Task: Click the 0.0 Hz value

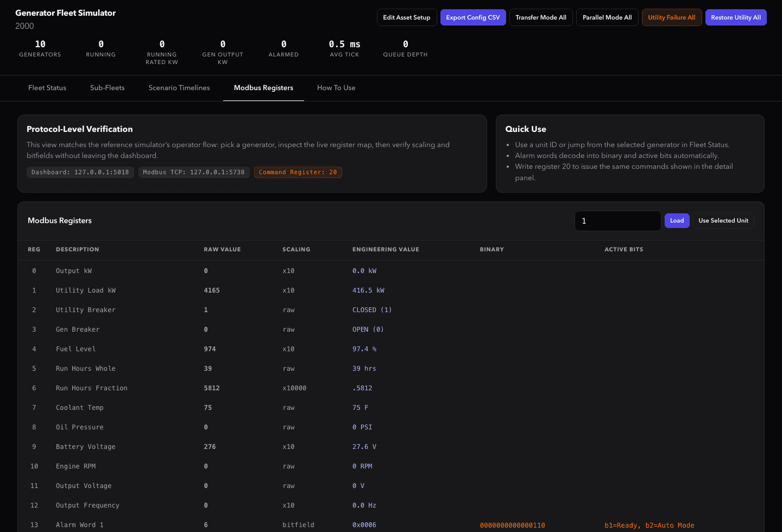Action: click(364, 505)
